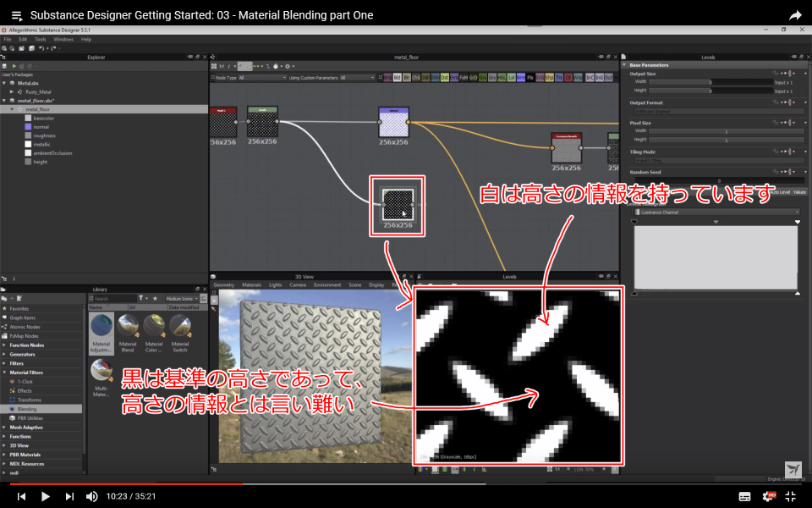This screenshot has width=812, height=508.
Task: Collapse the Base Parameters section
Action: click(624, 65)
